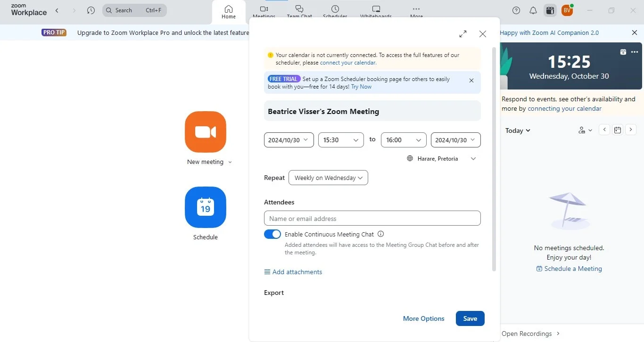Toggle the calendar panel icon in title bar
644x342 pixels.
(550, 10)
